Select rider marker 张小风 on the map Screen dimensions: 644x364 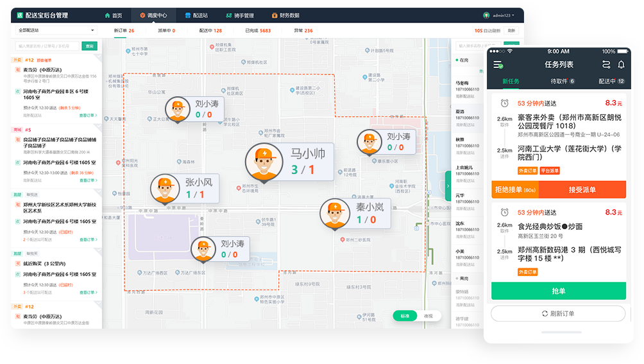tap(165, 189)
